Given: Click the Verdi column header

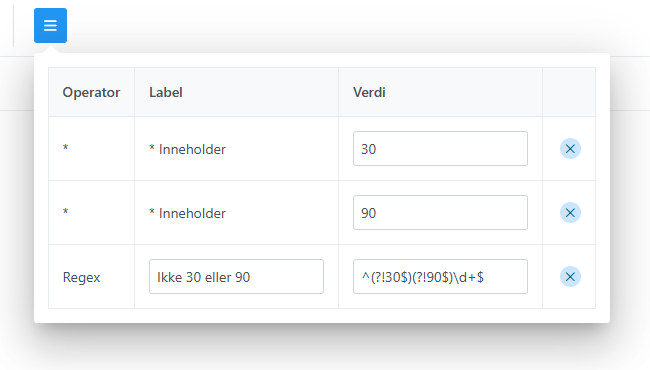Looking at the screenshot, I should (369, 92).
